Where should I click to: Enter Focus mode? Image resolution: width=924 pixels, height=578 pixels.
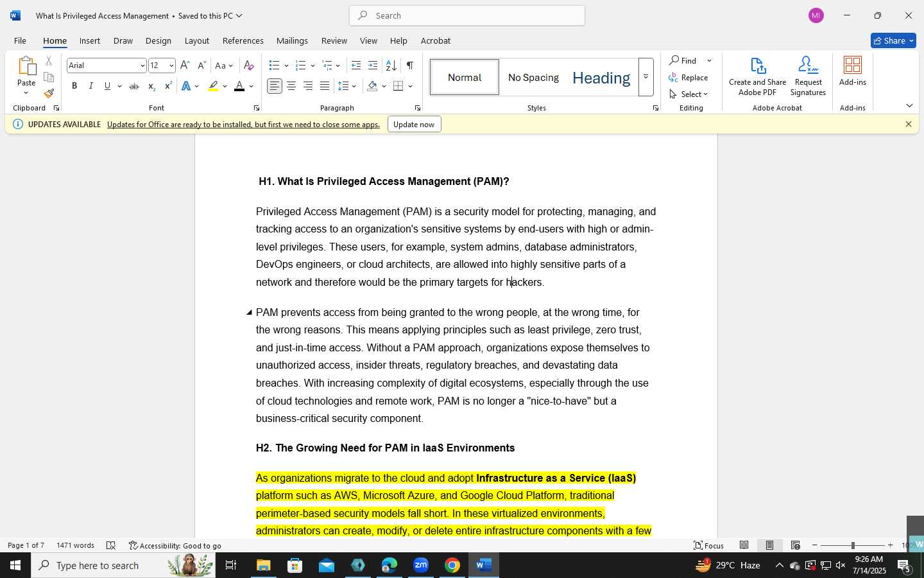709,545
